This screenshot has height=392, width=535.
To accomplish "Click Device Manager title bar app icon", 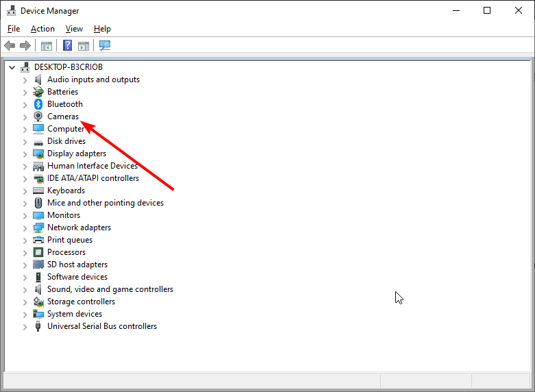I will (x=11, y=10).
